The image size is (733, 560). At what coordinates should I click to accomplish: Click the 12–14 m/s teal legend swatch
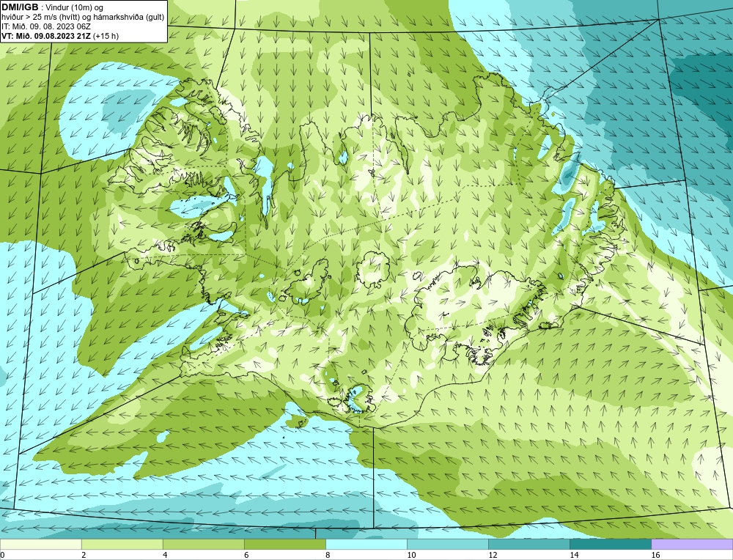528,544
